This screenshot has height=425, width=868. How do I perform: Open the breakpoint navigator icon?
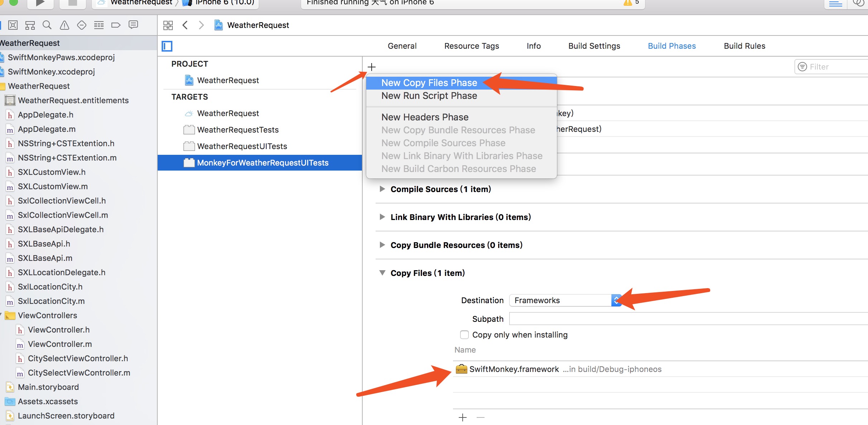[116, 25]
